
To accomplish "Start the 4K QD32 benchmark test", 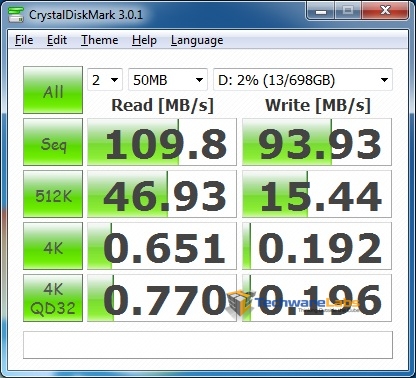I will pyautogui.click(x=53, y=298).
